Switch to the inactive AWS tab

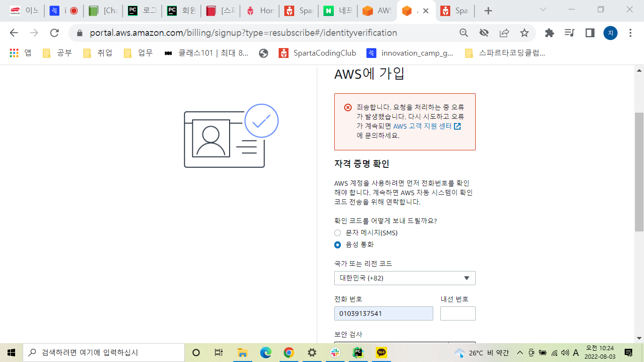pyautogui.click(x=377, y=11)
